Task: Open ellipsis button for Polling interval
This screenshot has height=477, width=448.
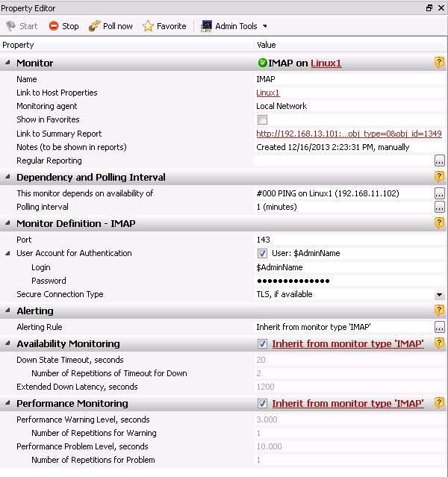Action: click(x=440, y=207)
